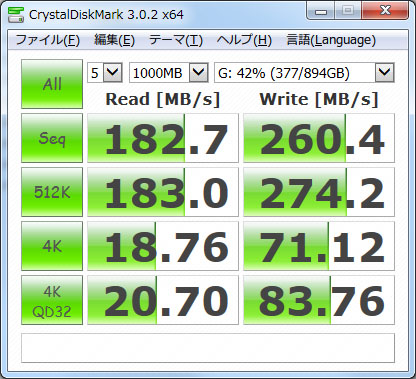Expand the 1000MB test size dropdown

(x=199, y=72)
